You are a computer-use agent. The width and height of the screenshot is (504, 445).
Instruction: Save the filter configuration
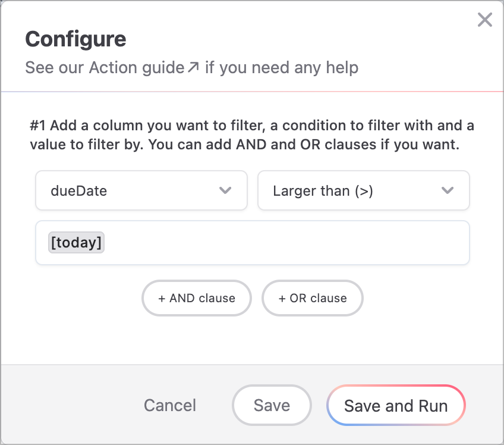[272, 405]
